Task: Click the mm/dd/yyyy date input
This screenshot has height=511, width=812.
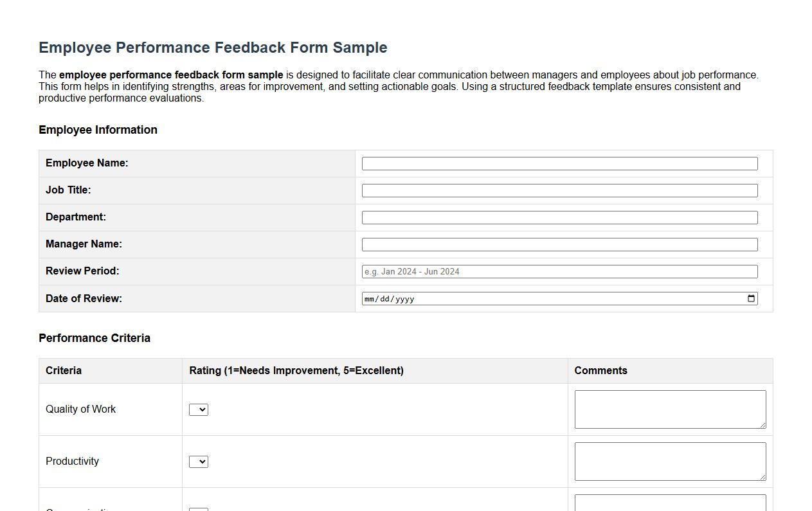Action: (514, 298)
